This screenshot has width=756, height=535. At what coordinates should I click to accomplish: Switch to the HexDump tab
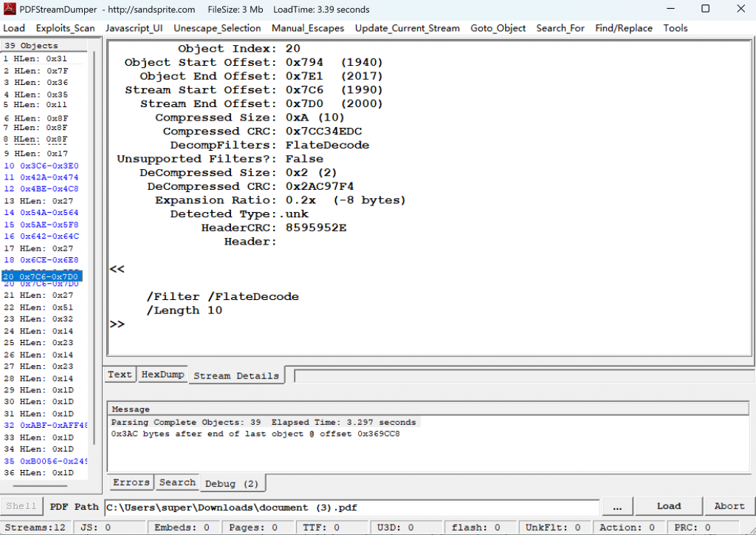tap(162, 375)
